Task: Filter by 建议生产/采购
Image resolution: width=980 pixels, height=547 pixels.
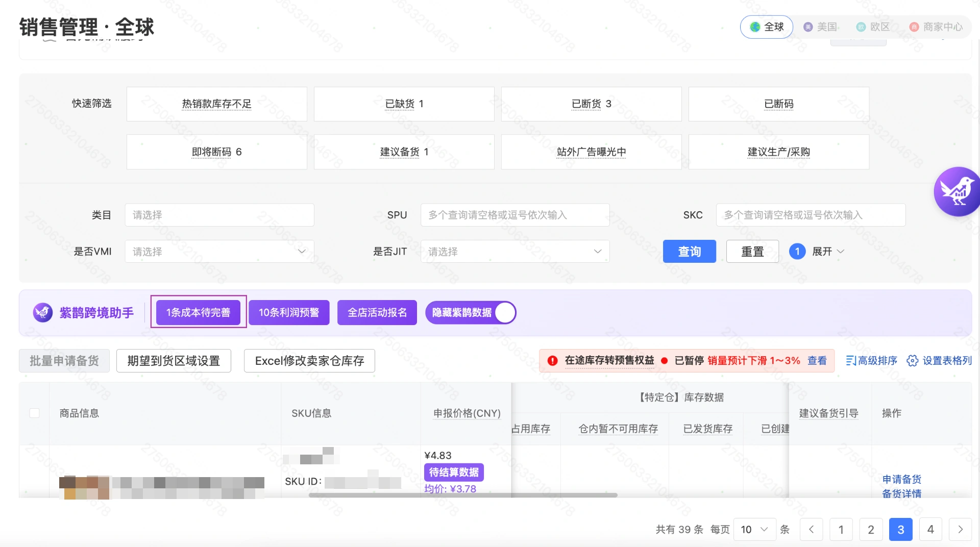Action: (x=779, y=152)
